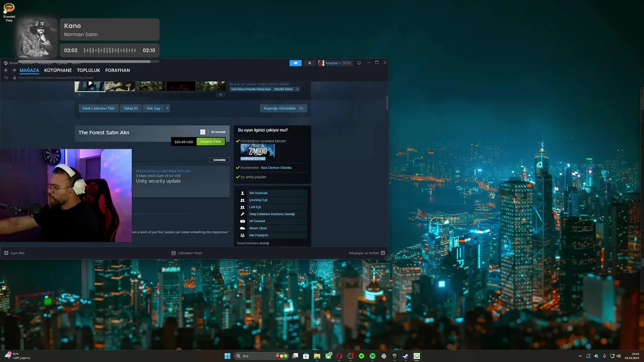Play the first video thumbnail

(90, 86)
